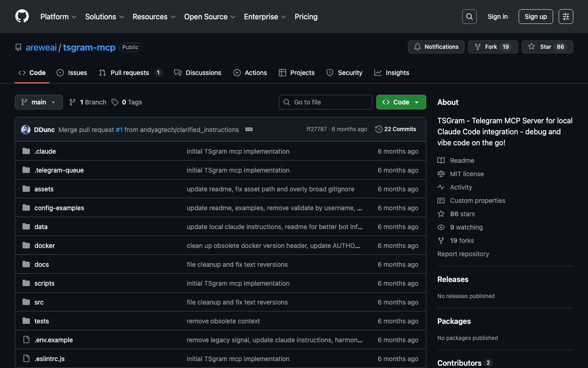Viewport: 588px width, 368px height.
Task: Click the Sign up button
Action: point(536,17)
